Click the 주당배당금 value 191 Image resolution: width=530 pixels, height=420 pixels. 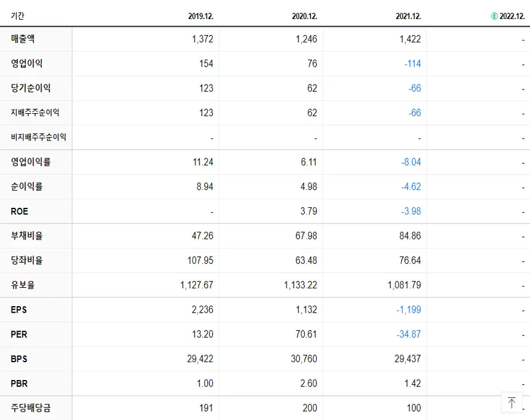[206, 408]
